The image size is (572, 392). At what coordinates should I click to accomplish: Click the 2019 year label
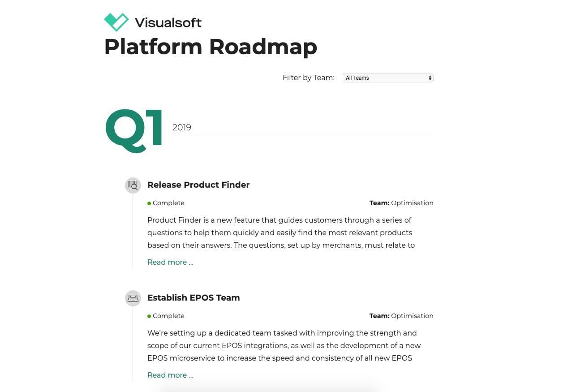182,127
